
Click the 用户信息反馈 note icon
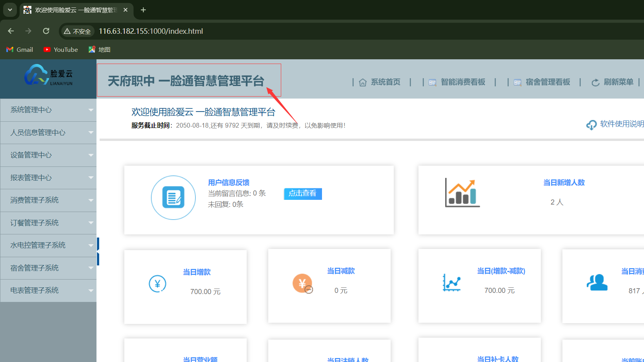[173, 197]
